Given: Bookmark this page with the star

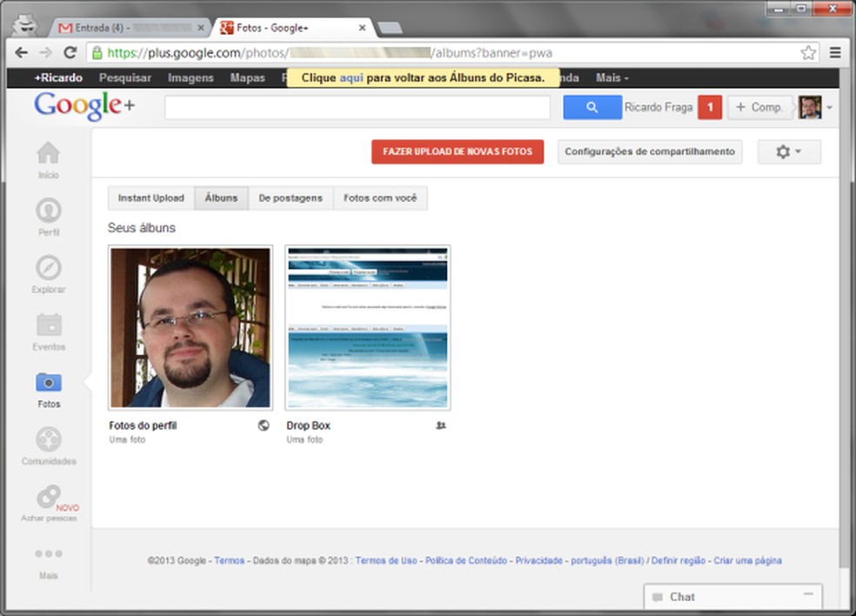Looking at the screenshot, I should [x=808, y=53].
